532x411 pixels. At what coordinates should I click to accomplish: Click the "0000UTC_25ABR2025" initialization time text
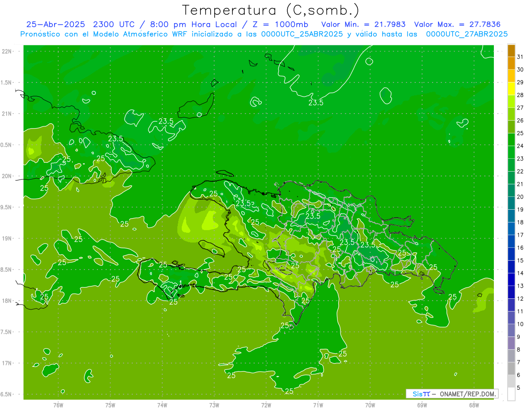(x=302, y=34)
